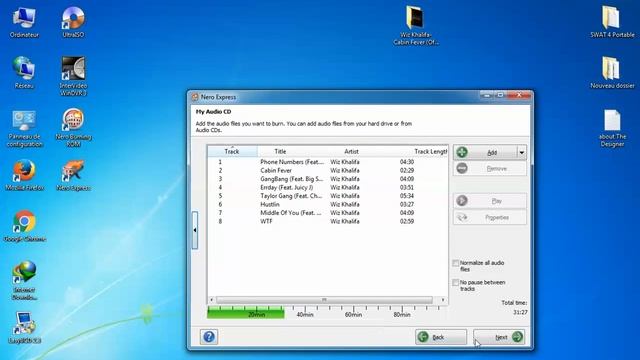Click the blue help question mark icon
640x360 pixels.
(x=209, y=337)
